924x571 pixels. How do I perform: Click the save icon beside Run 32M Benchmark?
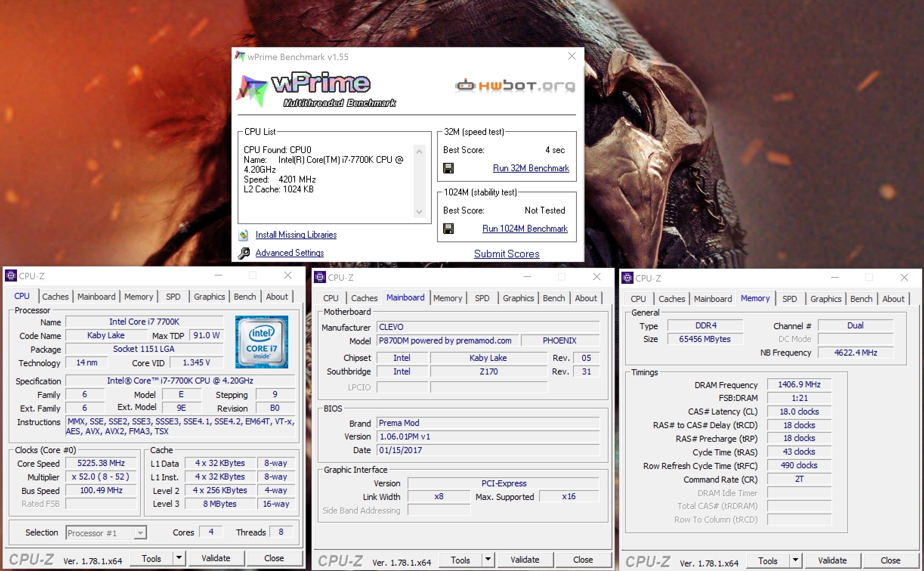[x=448, y=168]
